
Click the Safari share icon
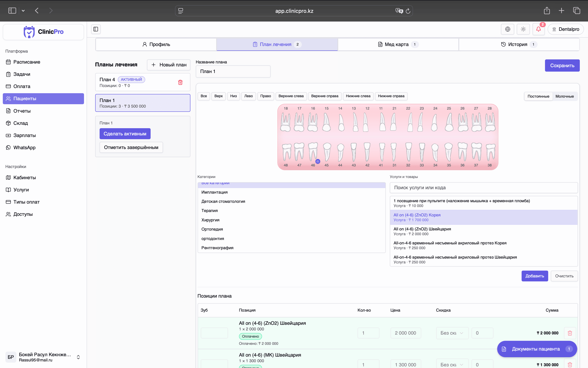(x=547, y=10)
